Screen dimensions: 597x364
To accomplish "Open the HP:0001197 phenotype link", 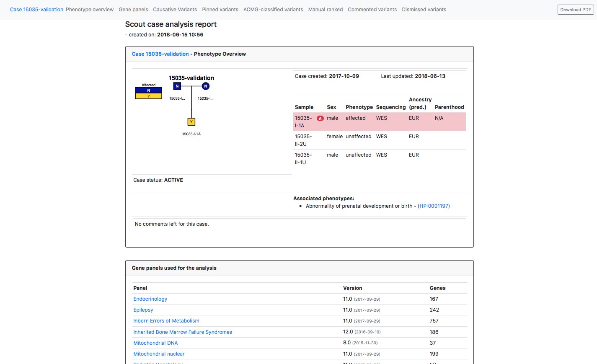I will click(434, 206).
